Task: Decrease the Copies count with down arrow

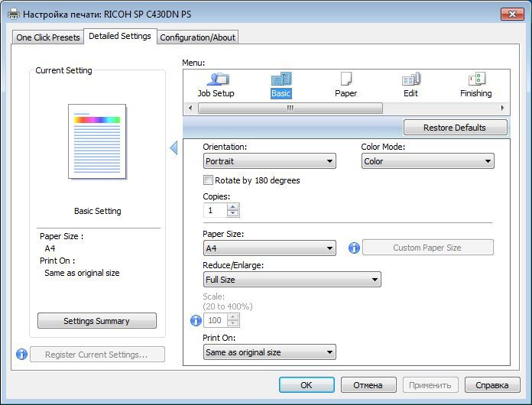Action: [232, 213]
